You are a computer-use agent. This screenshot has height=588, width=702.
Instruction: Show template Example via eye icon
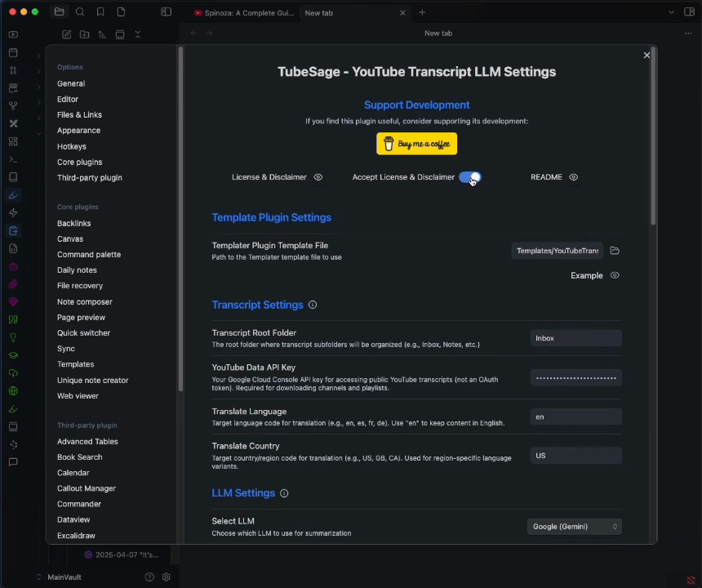coord(615,275)
